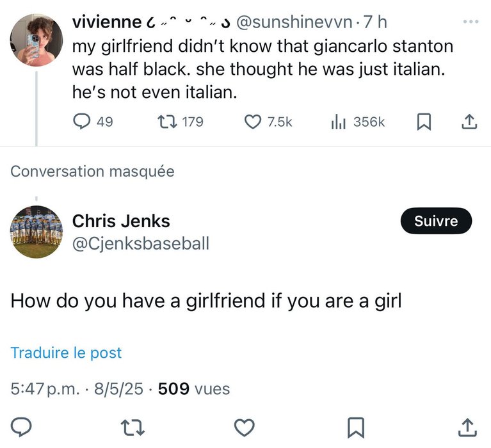Viewport: 491px width, 448px height.
Task: Open vivienne's profile picture
Action: tap(36, 40)
